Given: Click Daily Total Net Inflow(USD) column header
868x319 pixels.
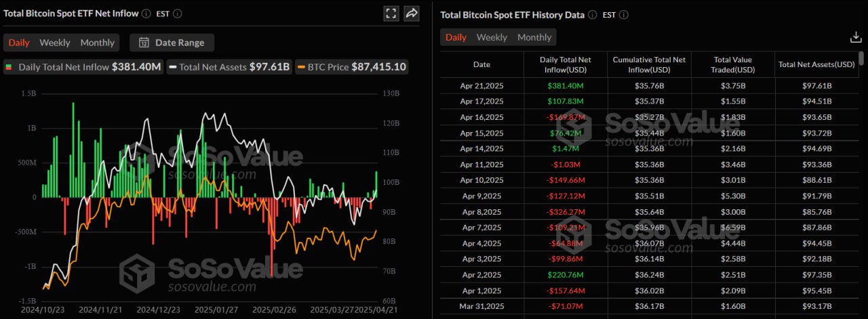Looking at the screenshot, I should pos(565,64).
